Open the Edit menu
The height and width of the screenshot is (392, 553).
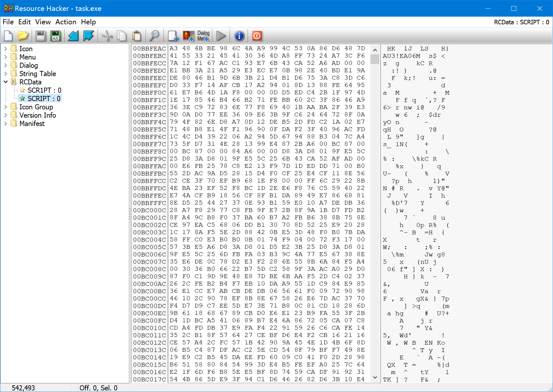pyautogui.click(x=24, y=22)
